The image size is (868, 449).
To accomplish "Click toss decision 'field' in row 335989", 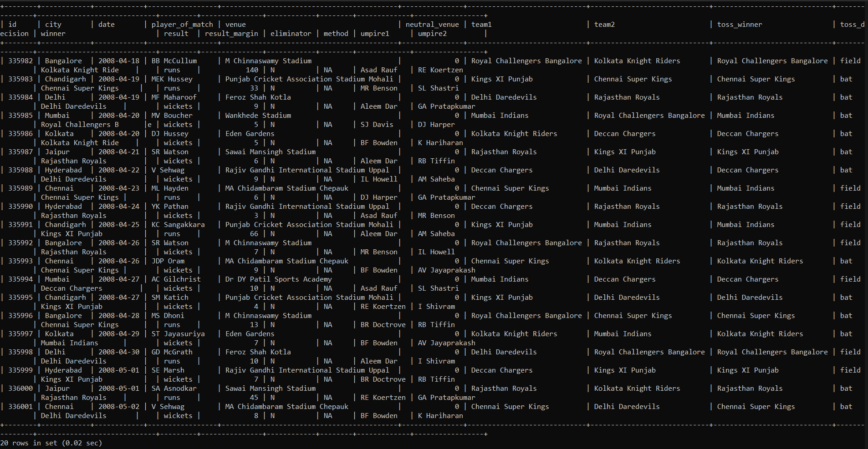I will pos(851,188).
